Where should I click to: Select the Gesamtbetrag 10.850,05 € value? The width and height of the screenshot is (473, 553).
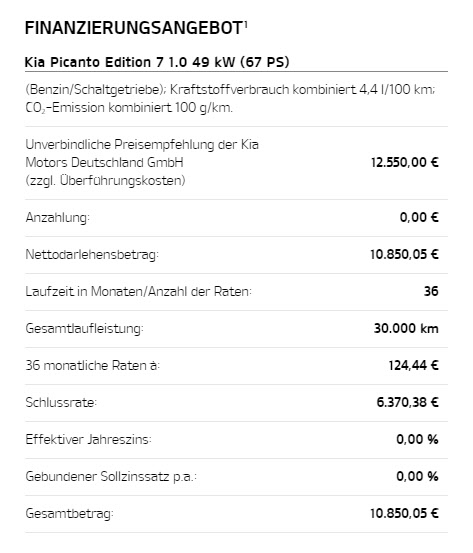(x=404, y=513)
